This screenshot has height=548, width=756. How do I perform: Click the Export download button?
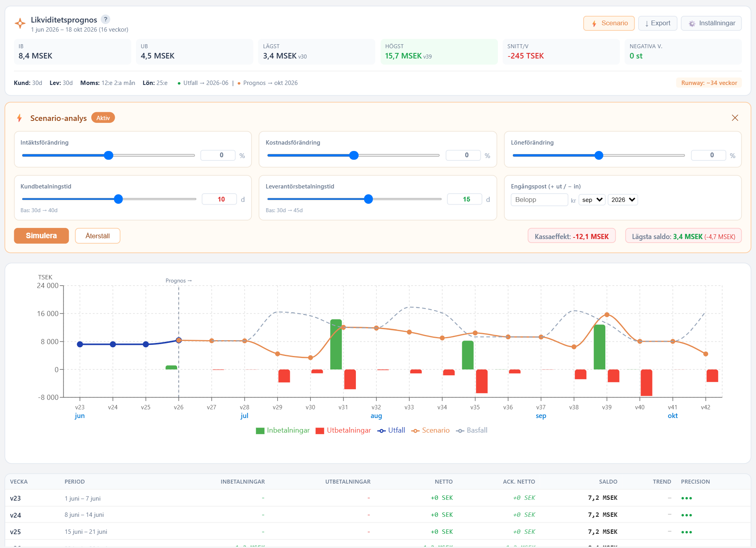[658, 23]
